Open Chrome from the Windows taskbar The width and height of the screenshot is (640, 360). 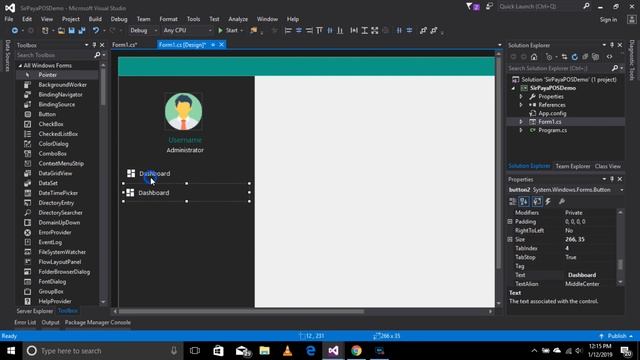(x=356, y=351)
